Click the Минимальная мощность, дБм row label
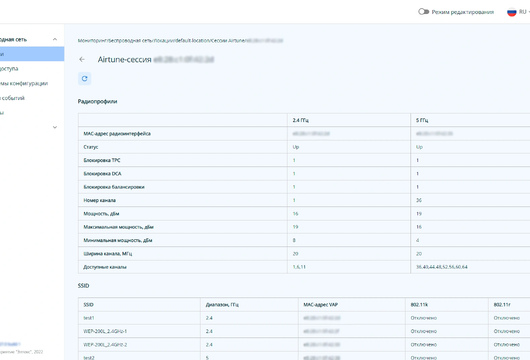 point(118,240)
